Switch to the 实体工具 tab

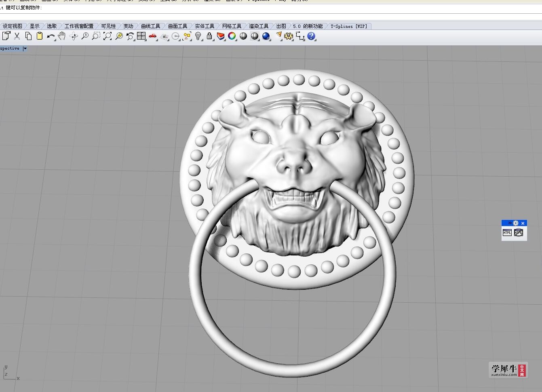205,26
